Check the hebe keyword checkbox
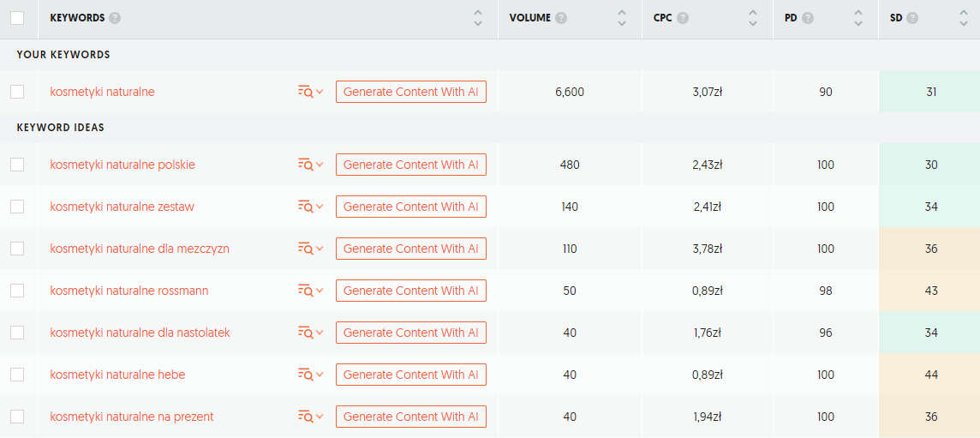This screenshot has height=438, width=980. pyautogui.click(x=17, y=375)
